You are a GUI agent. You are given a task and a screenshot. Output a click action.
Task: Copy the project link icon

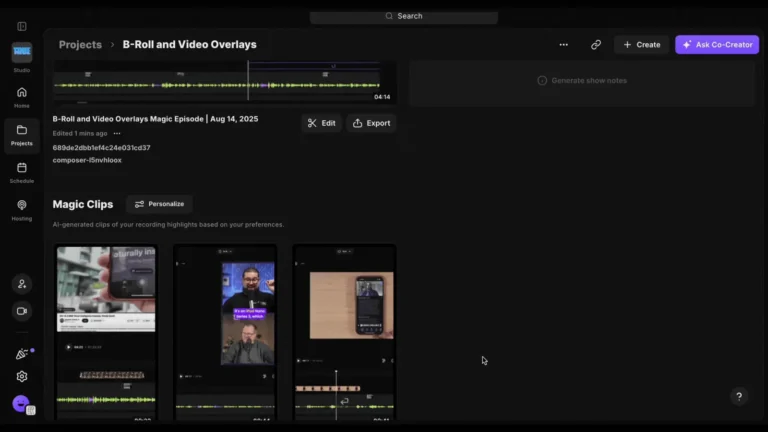coord(596,45)
